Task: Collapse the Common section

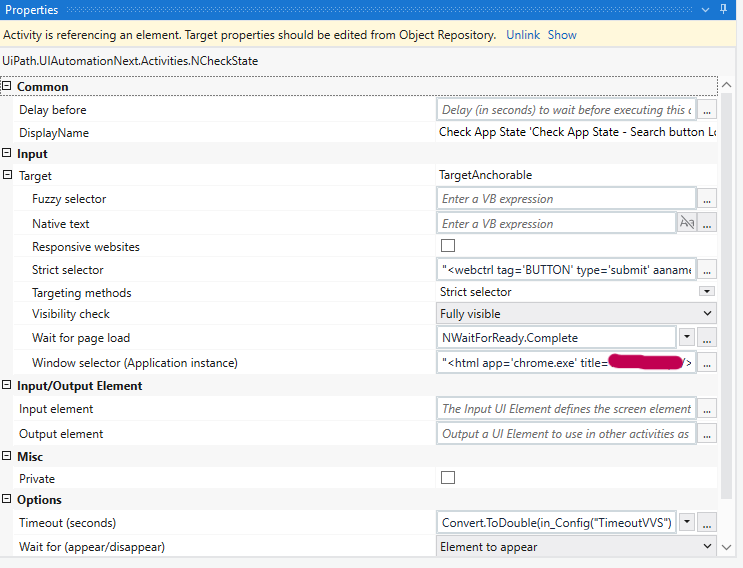Action: coord(7,87)
